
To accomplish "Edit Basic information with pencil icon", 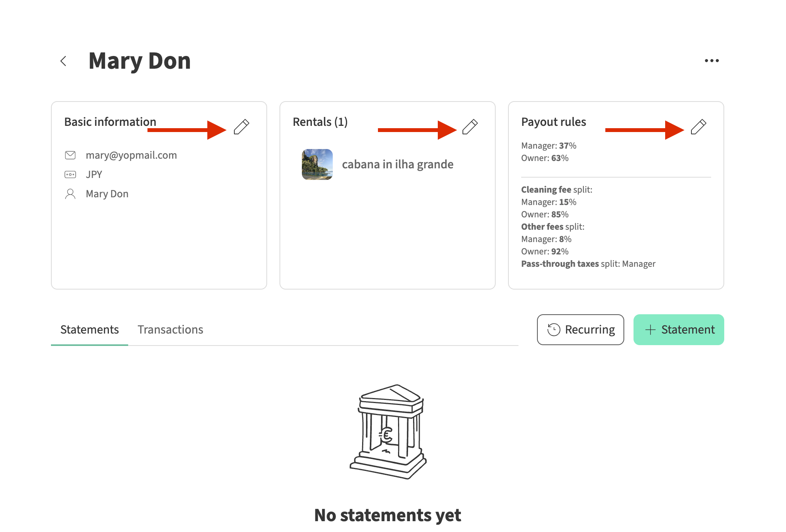I will [242, 127].
